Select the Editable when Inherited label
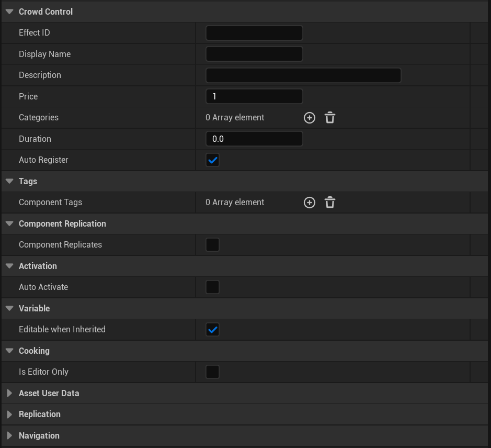The width and height of the screenshot is (491, 448). [62, 330]
